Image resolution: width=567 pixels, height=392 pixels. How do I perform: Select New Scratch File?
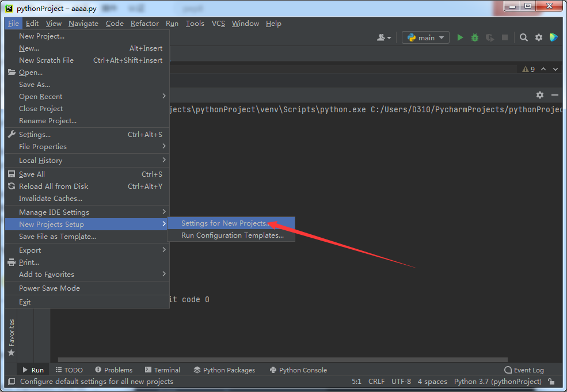tap(87, 60)
